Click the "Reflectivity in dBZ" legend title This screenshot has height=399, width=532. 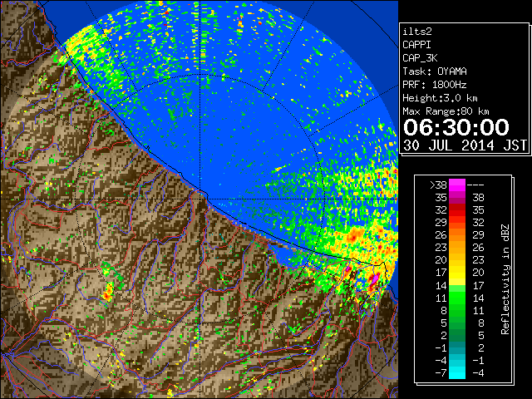pyautogui.click(x=505, y=279)
